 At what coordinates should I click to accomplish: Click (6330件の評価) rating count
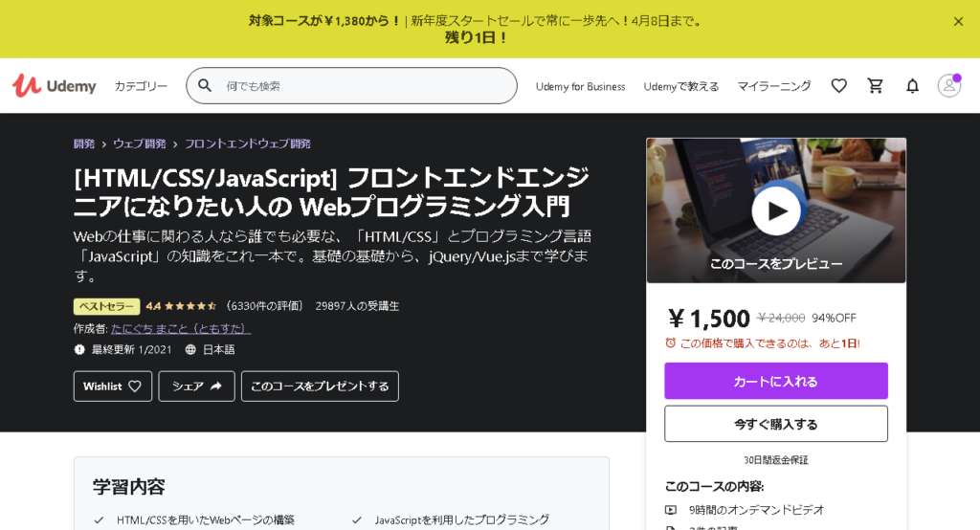pyautogui.click(x=264, y=305)
